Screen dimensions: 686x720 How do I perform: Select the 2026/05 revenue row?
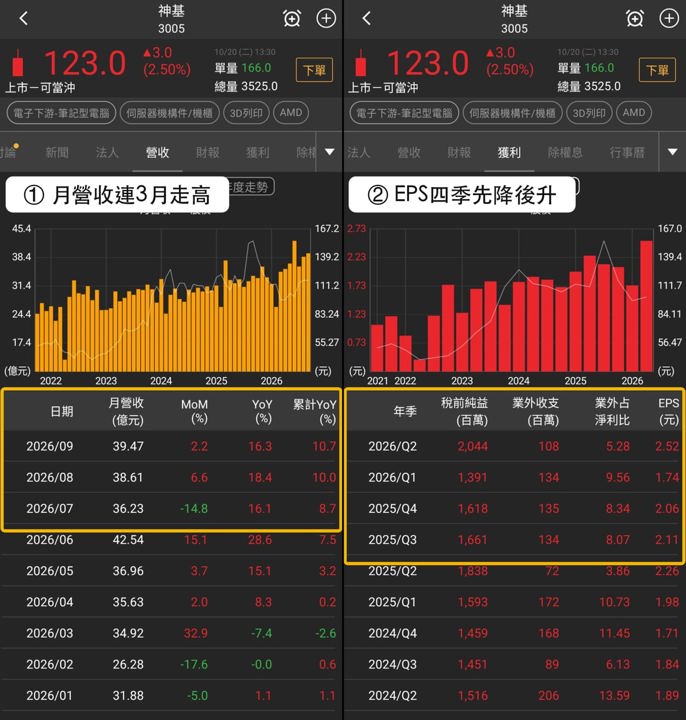pos(171,571)
